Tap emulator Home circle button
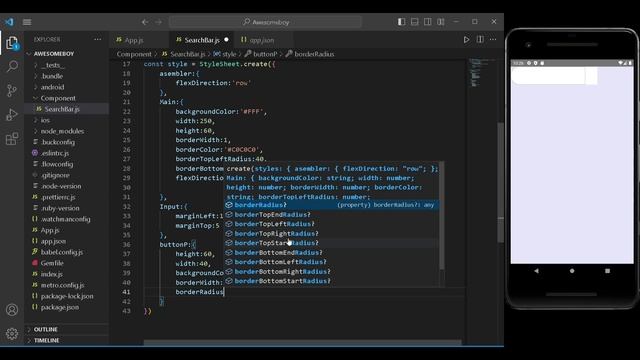The width and height of the screenshot is (640, 360). click(572, 271)
